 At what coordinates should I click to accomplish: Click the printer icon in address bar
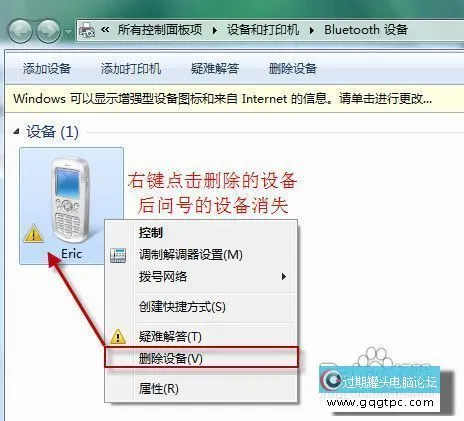tap(87, 30)
